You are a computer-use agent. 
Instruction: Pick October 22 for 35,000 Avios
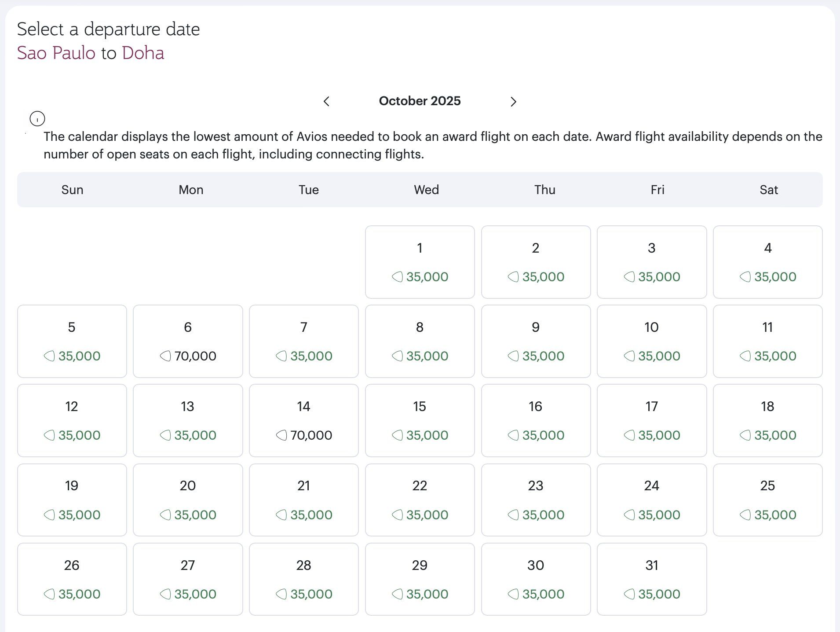pos(420,500)
